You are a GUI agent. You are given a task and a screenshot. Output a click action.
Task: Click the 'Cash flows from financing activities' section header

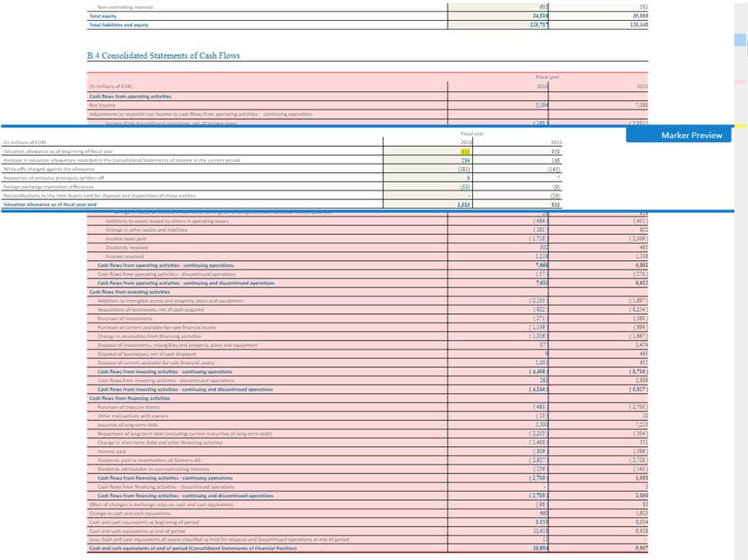click(130, 398)
